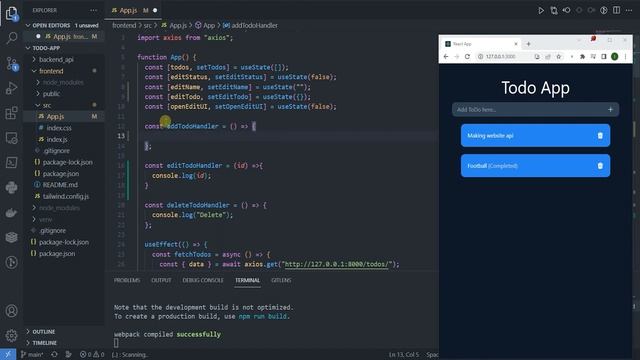640x360 pixels.
Task: Open editor More Actions ellipsis
Action: 629,10
